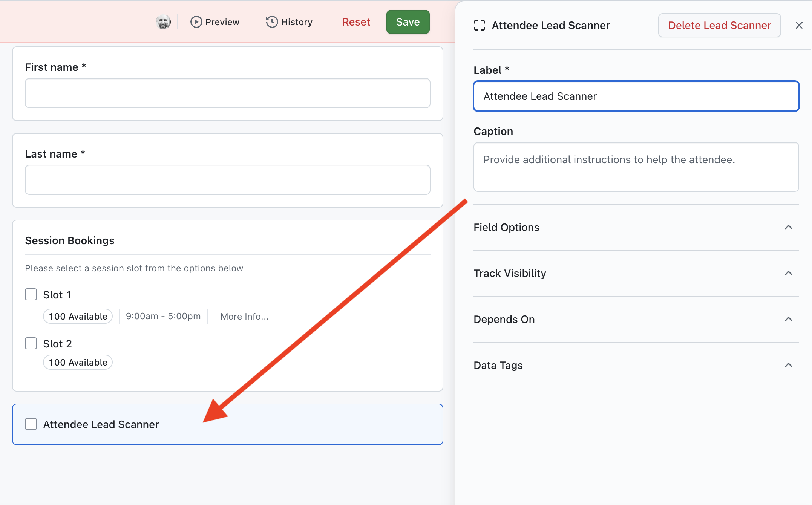
Task: Click Delete Lead Scanner button
Action: pyautogui.click(x=719, y=26)
